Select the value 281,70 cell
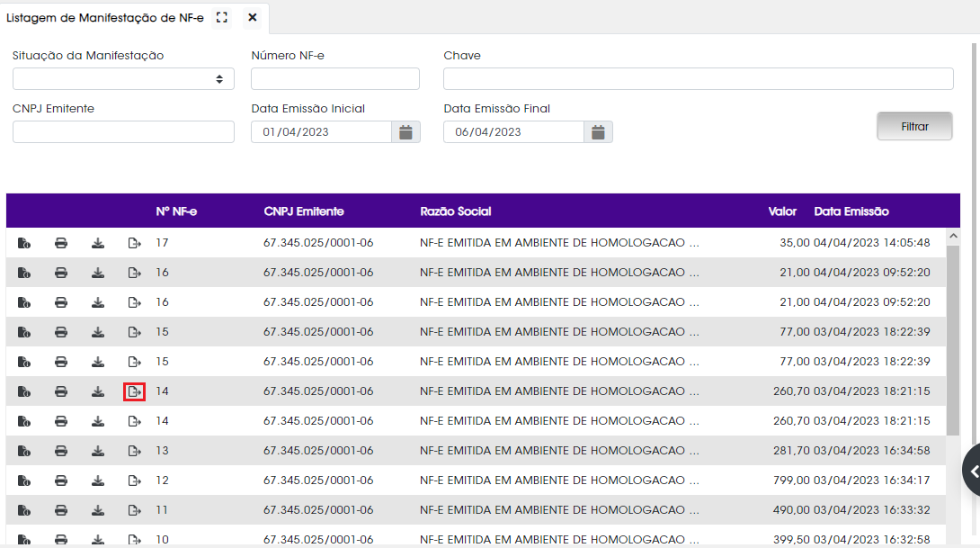This screenshot has height=548, width=980. pyautogui.click(x=791, y=451)
